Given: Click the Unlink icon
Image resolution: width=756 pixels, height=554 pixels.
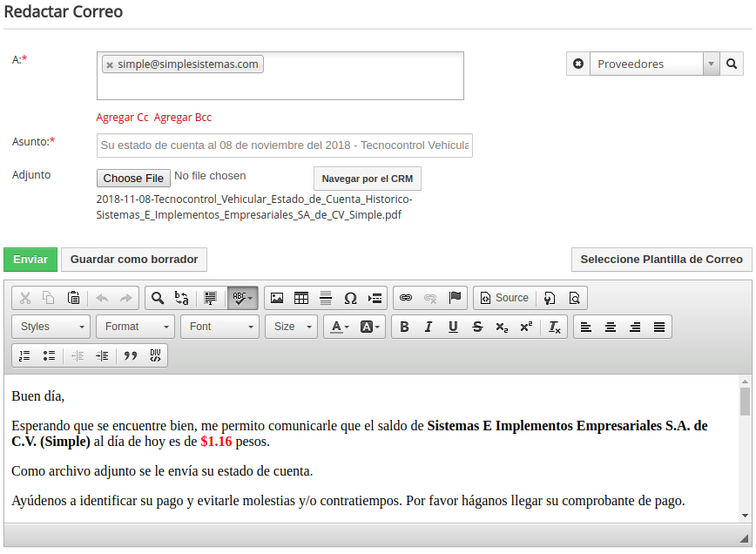Looking at the screenshot, I should [x=430, y=298].
